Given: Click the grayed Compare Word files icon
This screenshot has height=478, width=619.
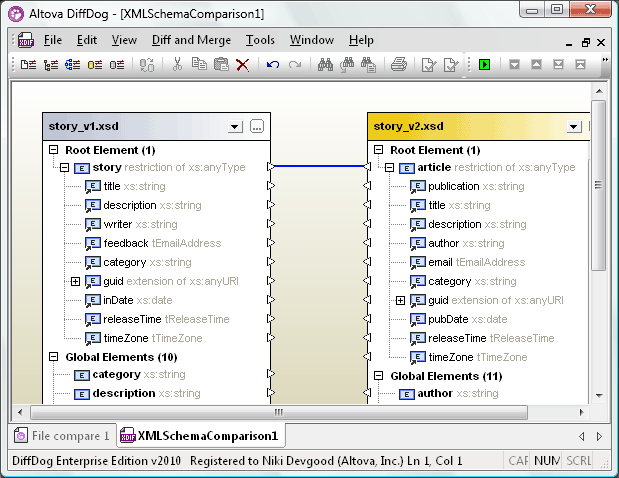Looking at the screenshot, I should click(147, 65).
